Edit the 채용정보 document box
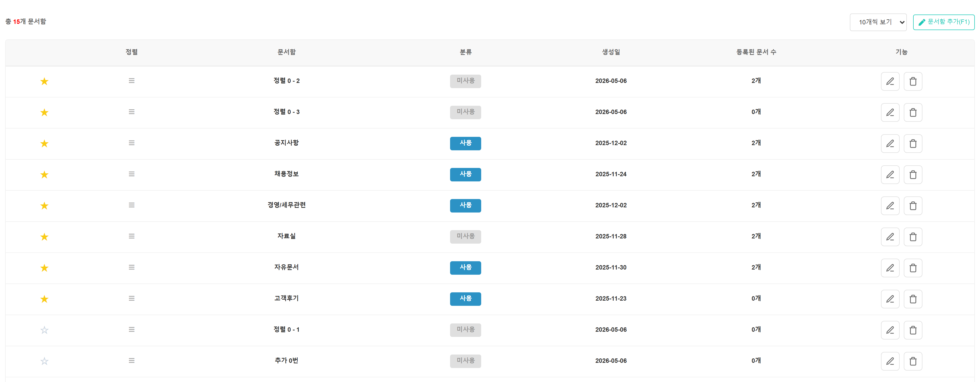 point(890,175)
